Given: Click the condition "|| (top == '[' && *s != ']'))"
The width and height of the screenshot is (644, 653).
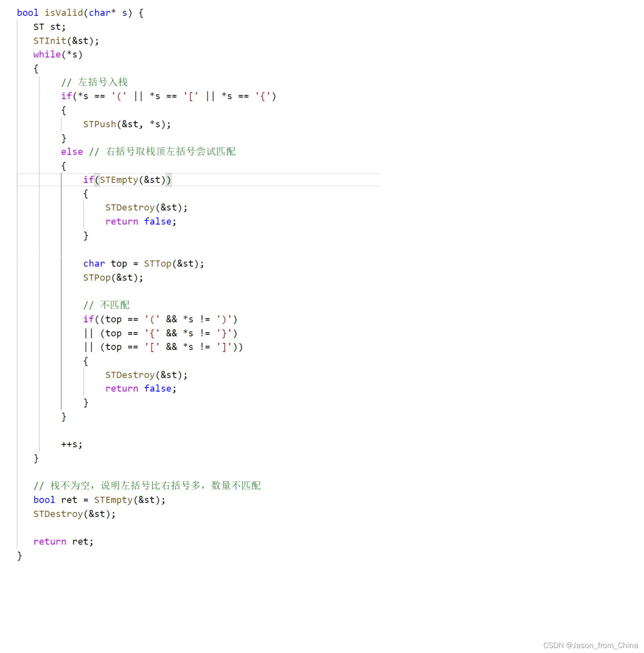Looking at the screenshot, I should tap(163, 347).
